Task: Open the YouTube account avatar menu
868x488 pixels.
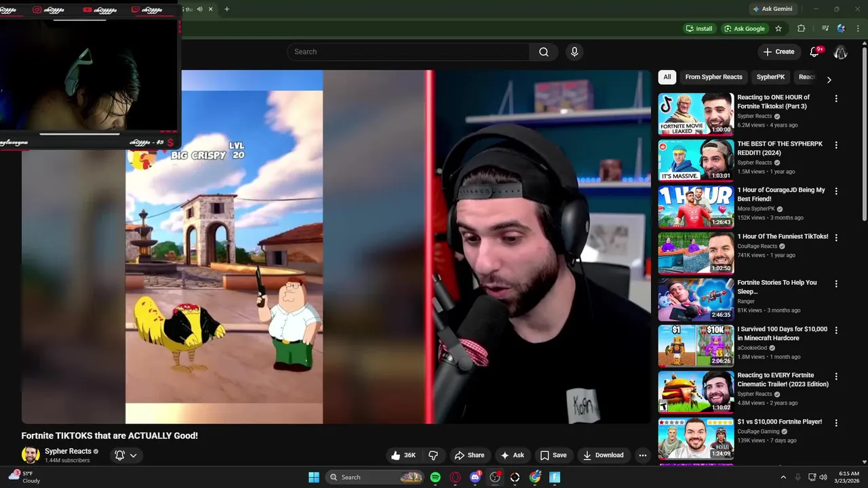Action: (x=840, y=52)
